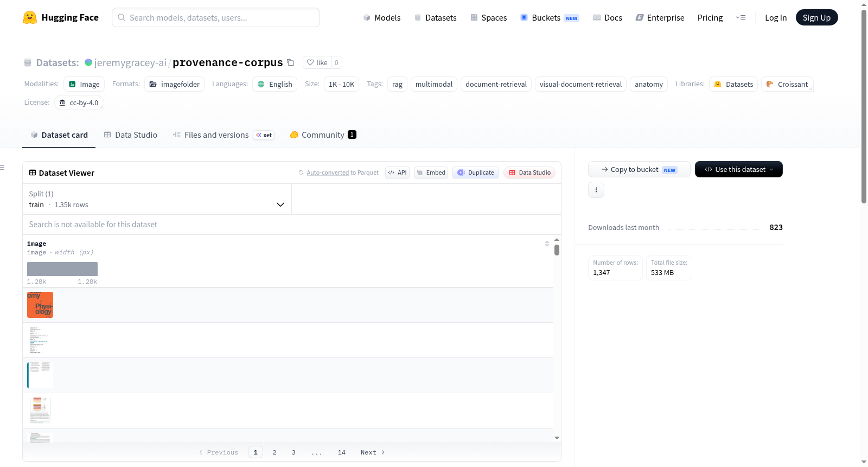Open the Docs link
868x467 pixels.
[607, 17]
